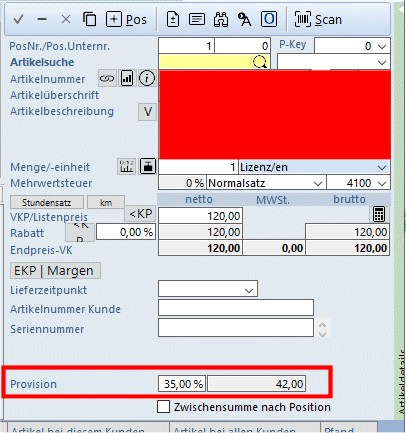The image size is (406, 433).
Task: Click the binoculars search icon
Action: click(221, 20)
